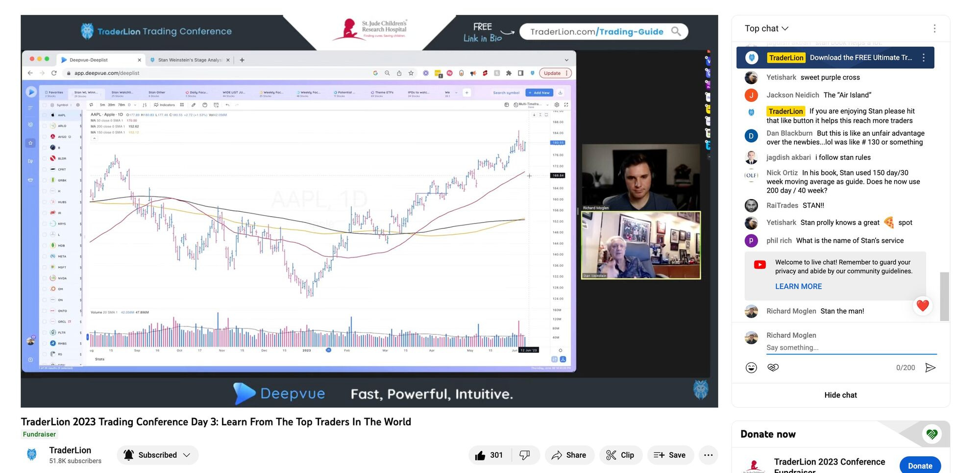Image resolution: width=980 pixels, height=473 pixels.
Task: Open Subscribed notification options dropdown
Action: click(x=157, y=455)
